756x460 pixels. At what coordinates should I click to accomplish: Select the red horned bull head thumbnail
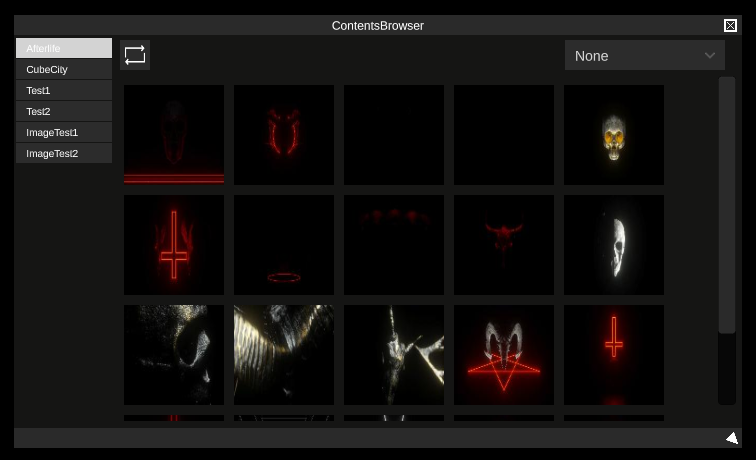coord(504,245)
